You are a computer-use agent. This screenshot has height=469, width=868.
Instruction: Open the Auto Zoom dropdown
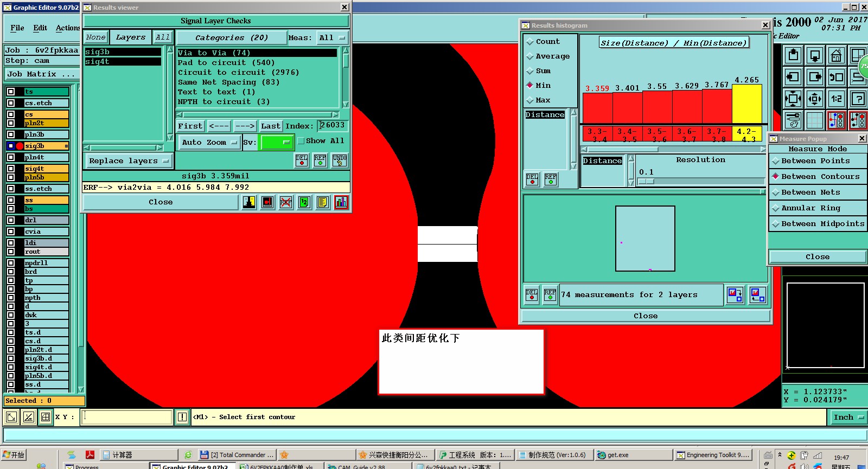pyautogui.click(x=209, y=143)
